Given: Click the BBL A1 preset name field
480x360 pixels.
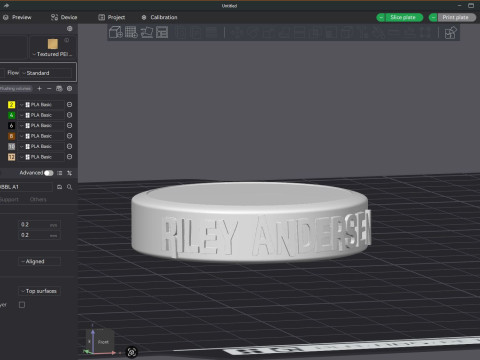Looking at the screenshot, I should tap(26, 187).
